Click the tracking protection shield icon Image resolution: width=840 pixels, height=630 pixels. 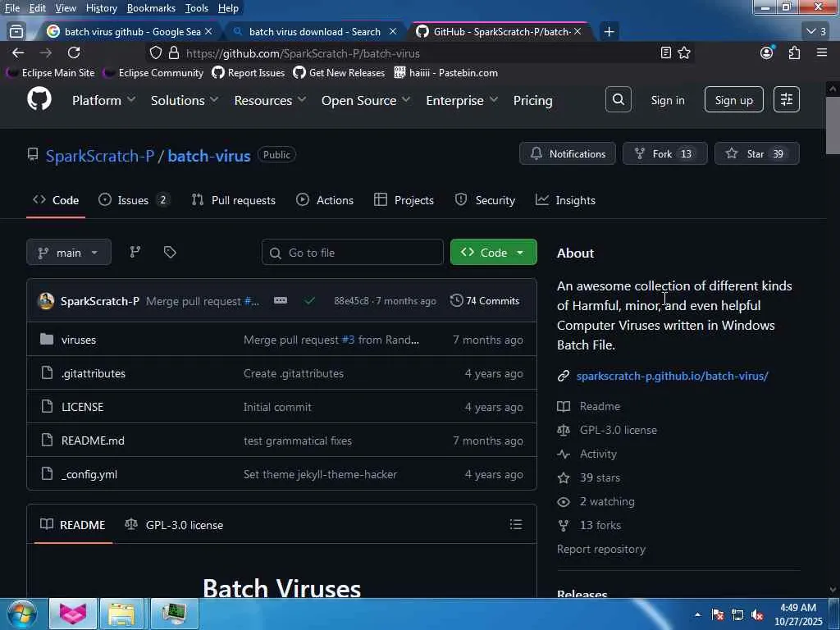tap(155, 52)
